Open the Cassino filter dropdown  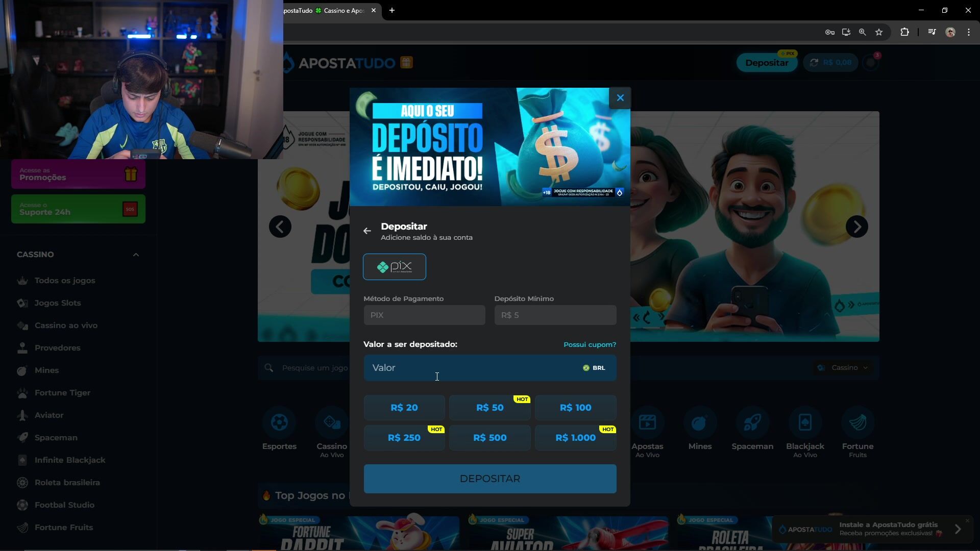point(842,368)
